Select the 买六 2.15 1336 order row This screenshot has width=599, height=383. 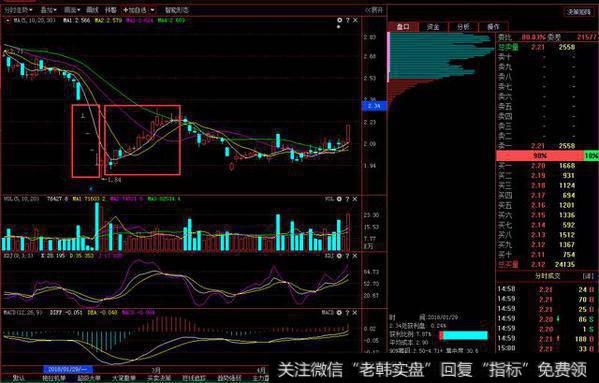[x=547, y=215]
